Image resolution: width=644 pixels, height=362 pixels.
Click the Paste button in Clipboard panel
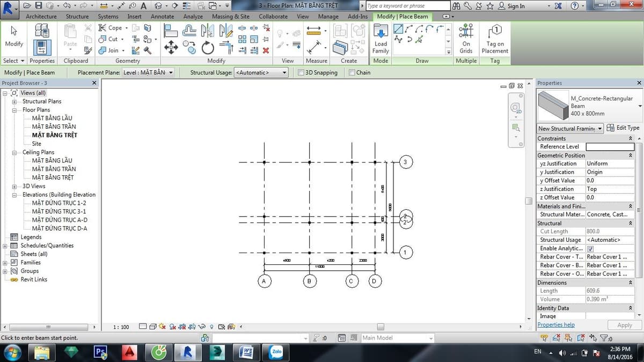pyautogui.click(x=70, y=36)
